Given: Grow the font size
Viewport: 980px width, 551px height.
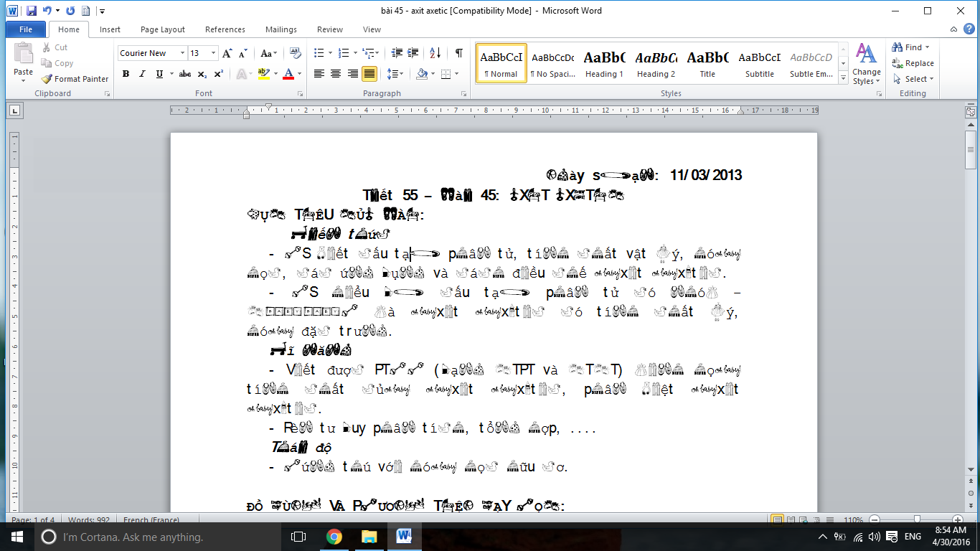Looking at the screenshot, I should pyautogui.click(x=227, y=53).
